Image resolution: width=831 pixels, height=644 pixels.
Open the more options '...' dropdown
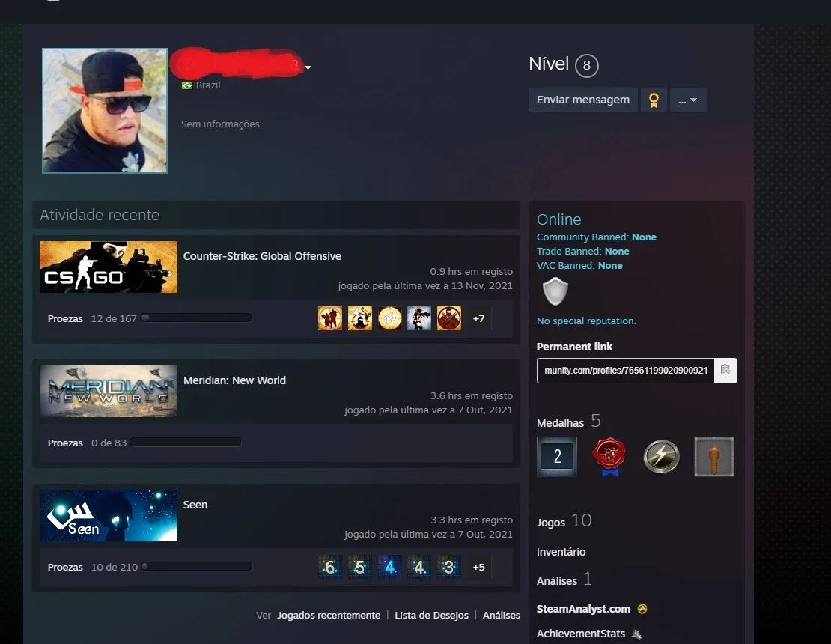[688, 100]
